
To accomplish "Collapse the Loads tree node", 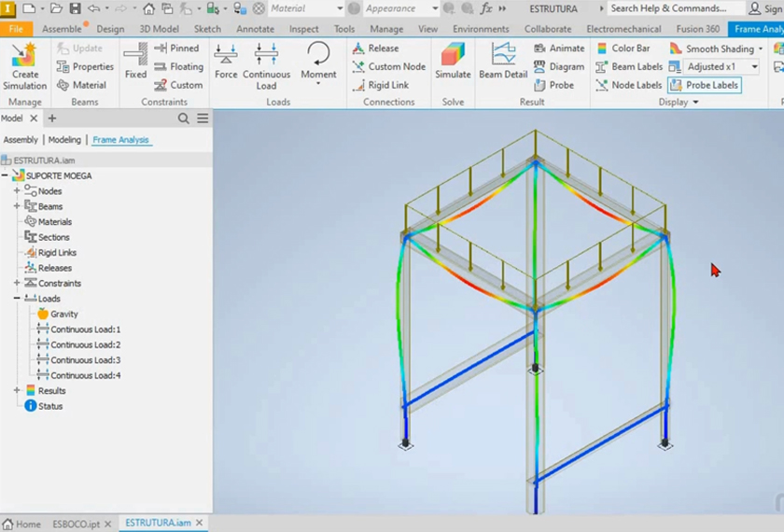I will pyautogui.click(x=17, y=299).
